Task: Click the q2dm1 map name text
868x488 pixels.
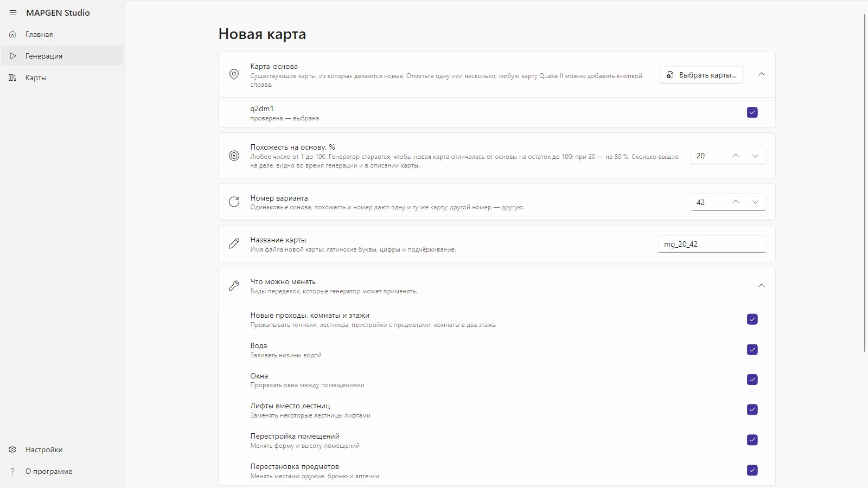Action: [262, 108]
